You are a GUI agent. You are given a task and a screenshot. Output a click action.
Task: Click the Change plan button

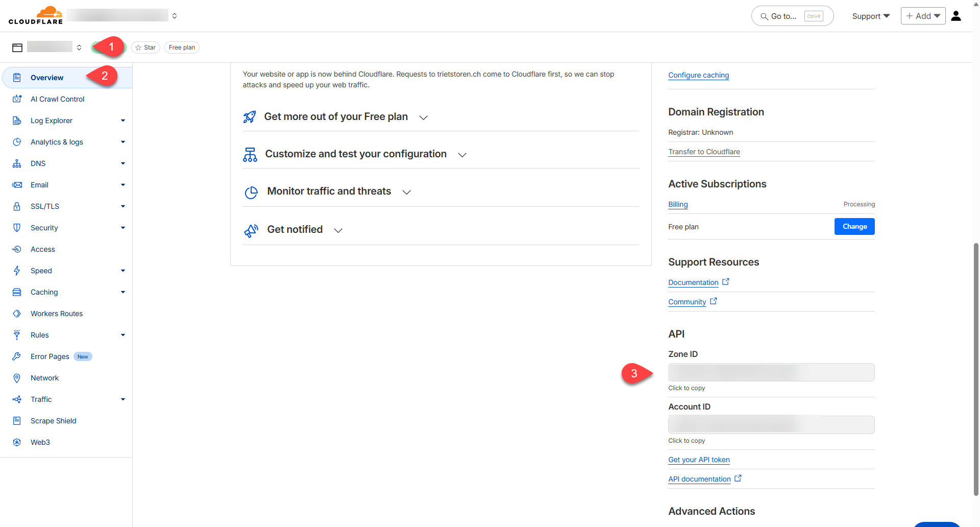(x=854, y=227)
